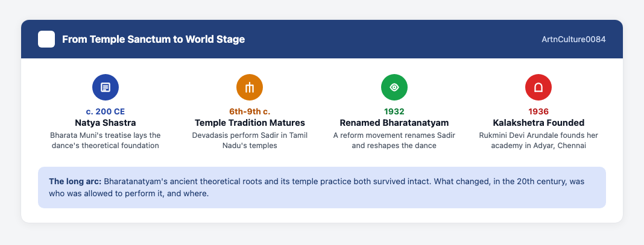This screenshot has height=245, width=644.
Task: Click the orange temple icon
Action: click(x=250, y=87)
